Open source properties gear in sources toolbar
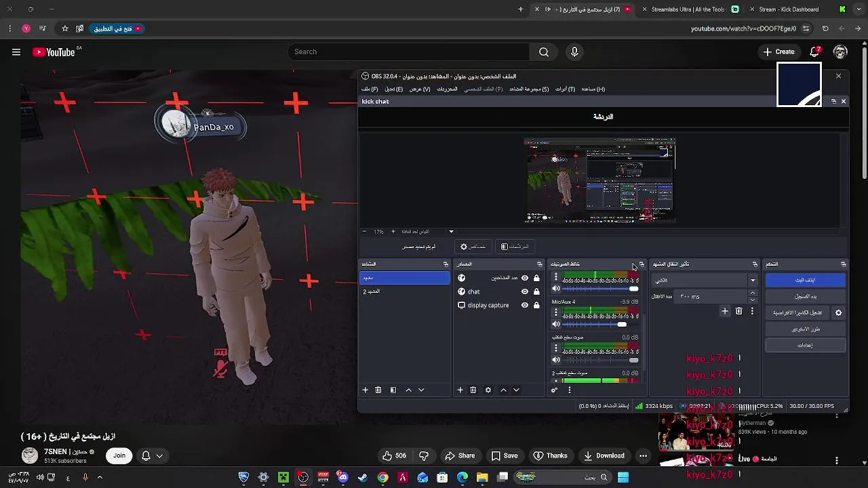Screen dimensions: 868x488 (488, 390)
